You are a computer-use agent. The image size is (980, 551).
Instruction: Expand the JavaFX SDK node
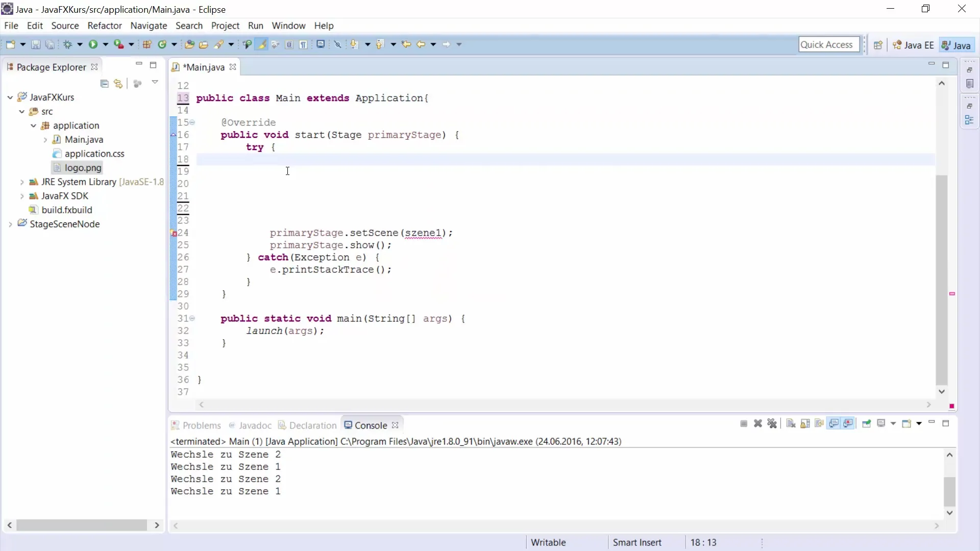22,196
